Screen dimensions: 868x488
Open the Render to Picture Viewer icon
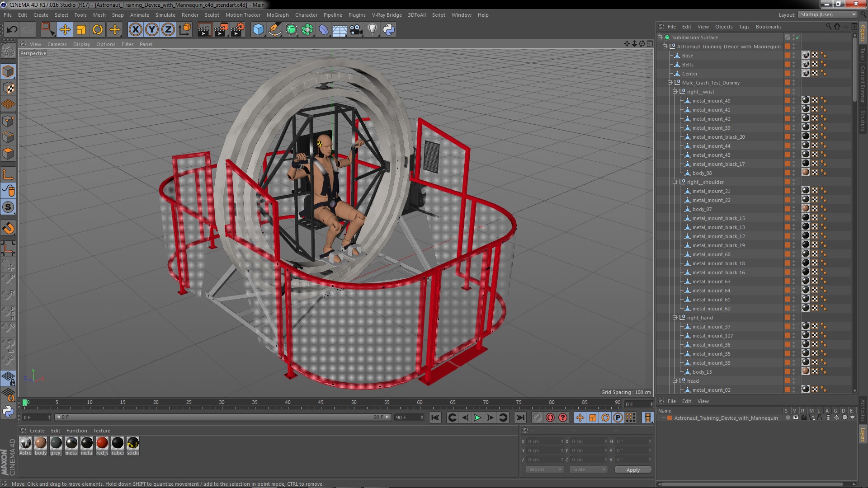tap(221, 30)
